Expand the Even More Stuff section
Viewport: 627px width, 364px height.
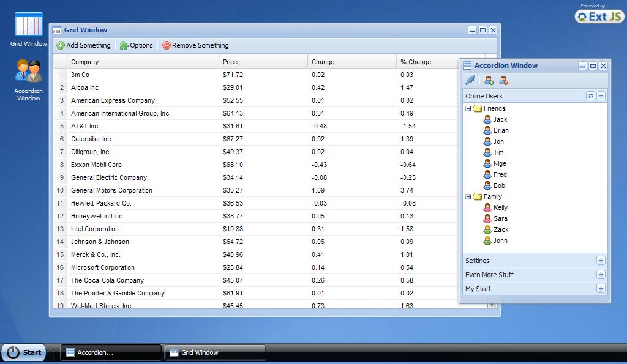pyautogui.click(x=601, y=274)
